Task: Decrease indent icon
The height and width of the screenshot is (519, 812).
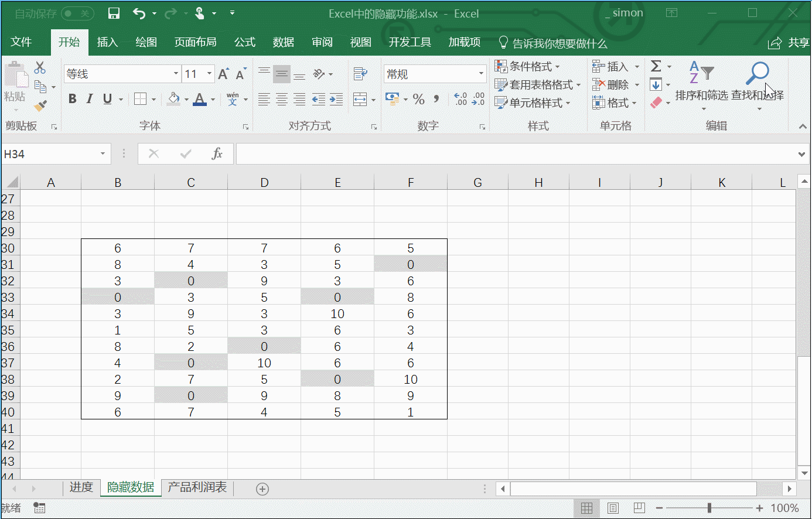Action: [x=319, y=99]
